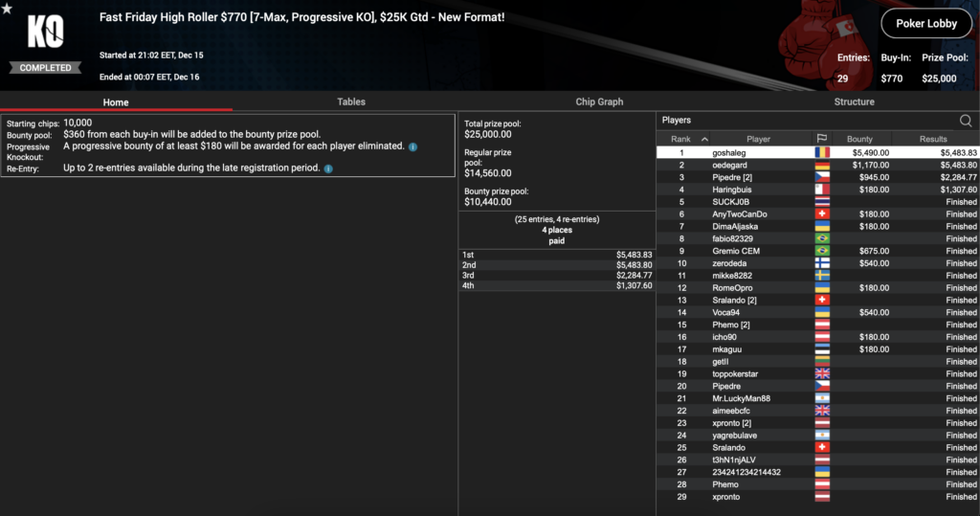Image resolution: width=980 pixels, height=516 pixels.
Task: Click Re-Entry info icon
Action: (x=328, y=168)
